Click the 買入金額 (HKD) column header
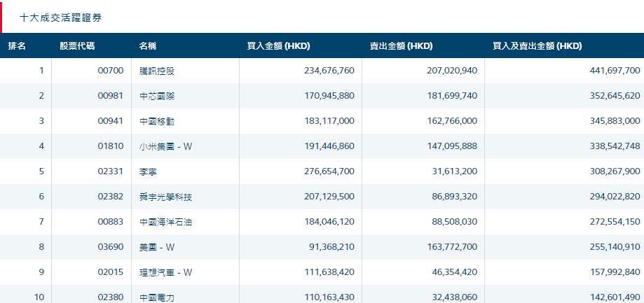This screenshot has width=644, height=303. [x=278, y=46]
